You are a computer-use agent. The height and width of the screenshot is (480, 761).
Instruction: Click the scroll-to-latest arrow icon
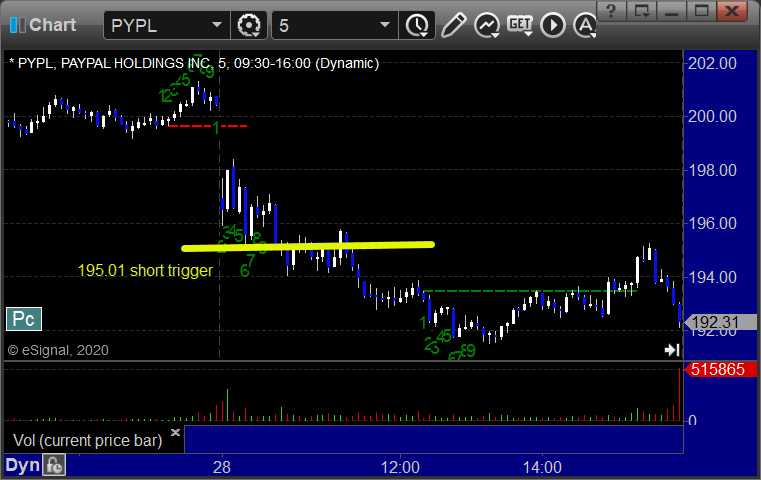(672, 349)
